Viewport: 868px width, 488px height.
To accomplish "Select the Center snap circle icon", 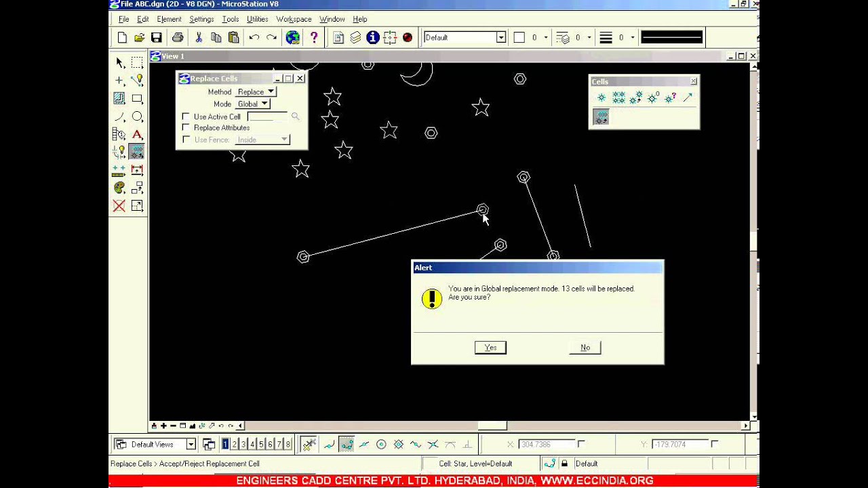I will click(381, 445).
